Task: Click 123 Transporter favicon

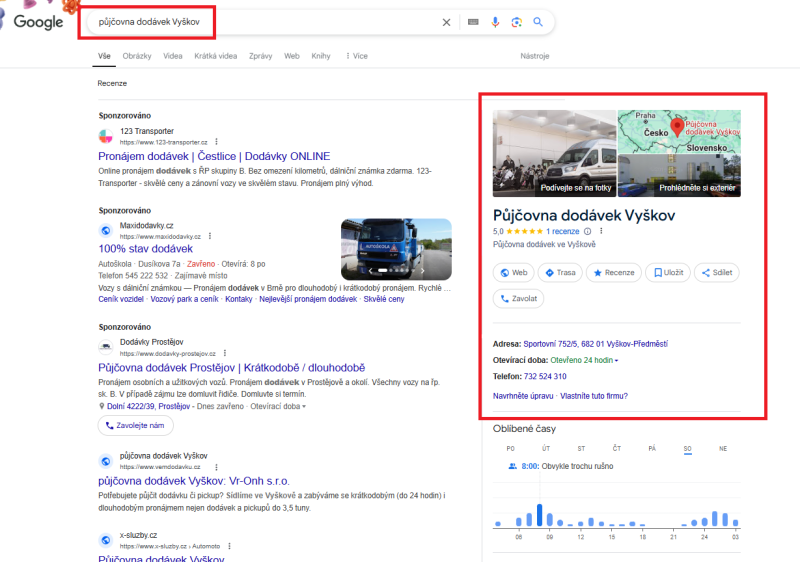Action: 106,136
